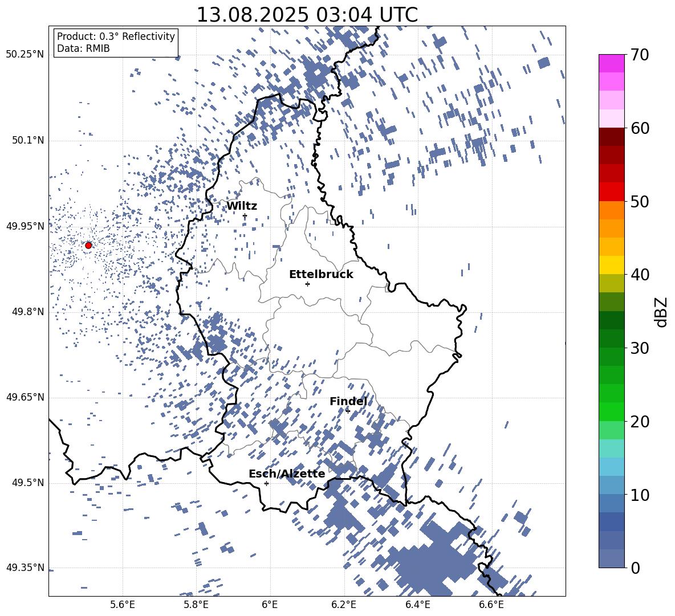Click the red radar location marker
This screenshot has width=675, height=616.
88,246
